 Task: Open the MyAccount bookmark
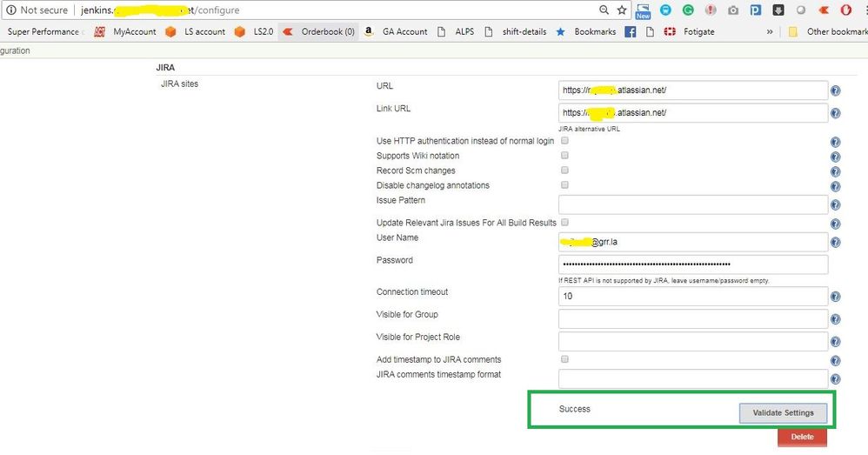click(125, 31)
